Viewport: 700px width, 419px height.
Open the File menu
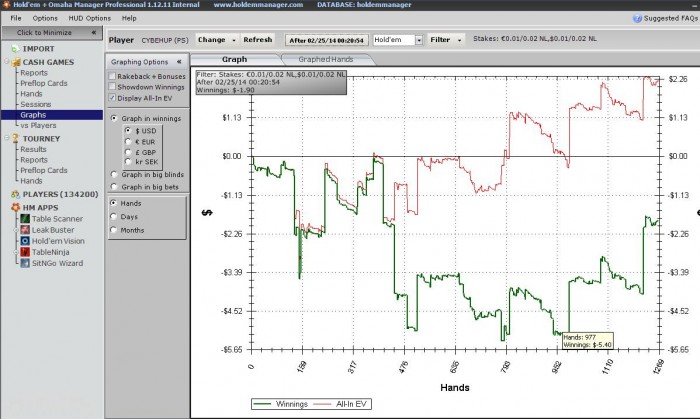tap(16, 18)
